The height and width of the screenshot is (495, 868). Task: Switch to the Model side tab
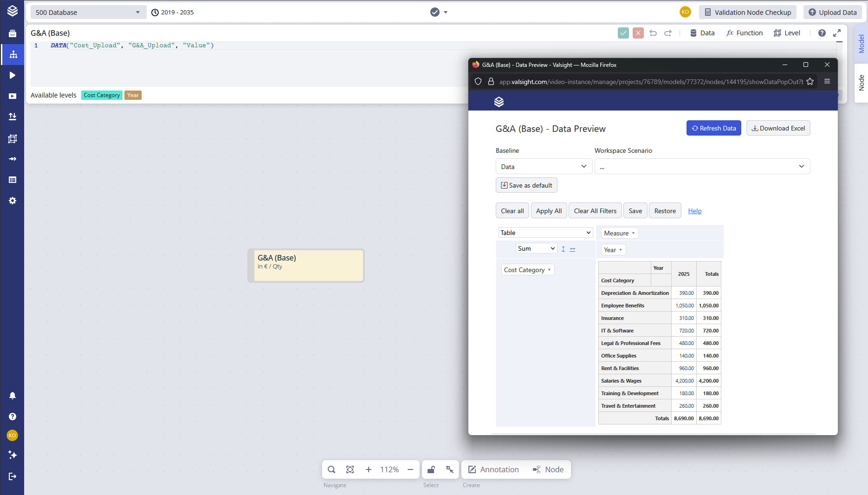pyautogui.click(x=862, y=44)
